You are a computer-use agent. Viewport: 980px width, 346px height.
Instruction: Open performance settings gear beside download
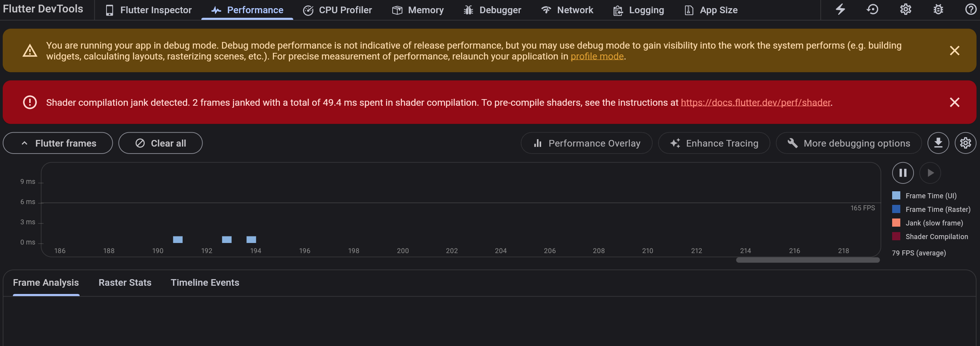(965, 143)
